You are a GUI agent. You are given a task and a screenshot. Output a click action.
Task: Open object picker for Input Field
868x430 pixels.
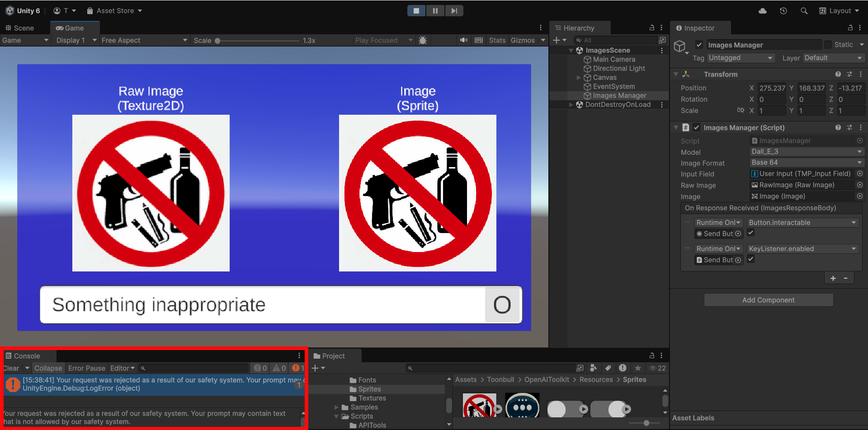[x=860, y=174]
